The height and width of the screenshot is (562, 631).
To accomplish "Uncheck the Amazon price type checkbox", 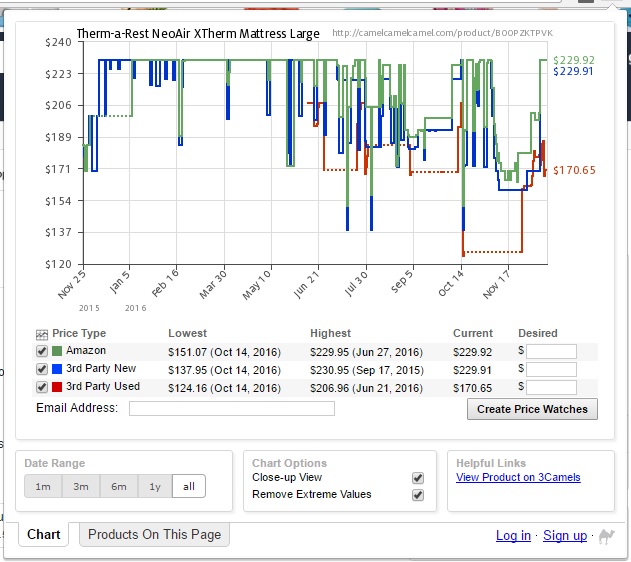I will pyautogui.click(x=41, y=352).
